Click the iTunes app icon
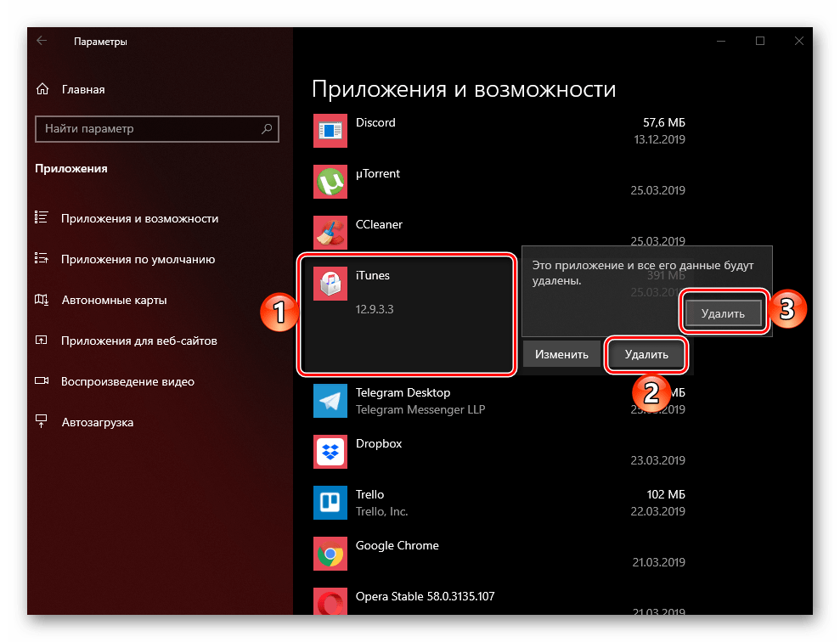Image resolution: width=840 pixels, height=642 pixels. [330, 284]
